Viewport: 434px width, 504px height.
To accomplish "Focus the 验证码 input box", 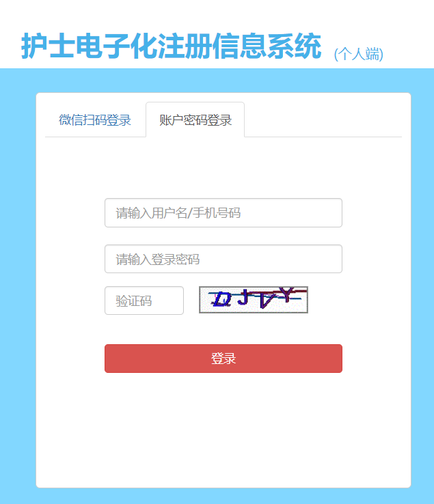I will tap(144, 300).
